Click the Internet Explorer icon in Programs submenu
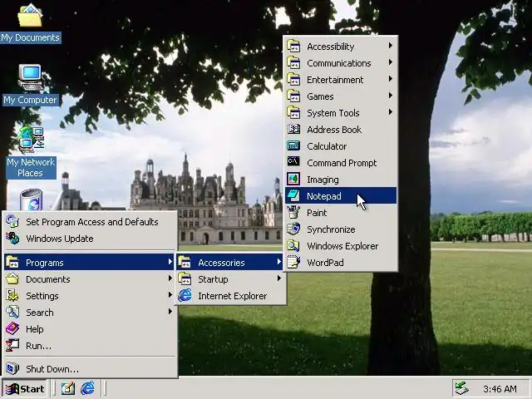Screen dimensions: 532x399 coord(185,296)
